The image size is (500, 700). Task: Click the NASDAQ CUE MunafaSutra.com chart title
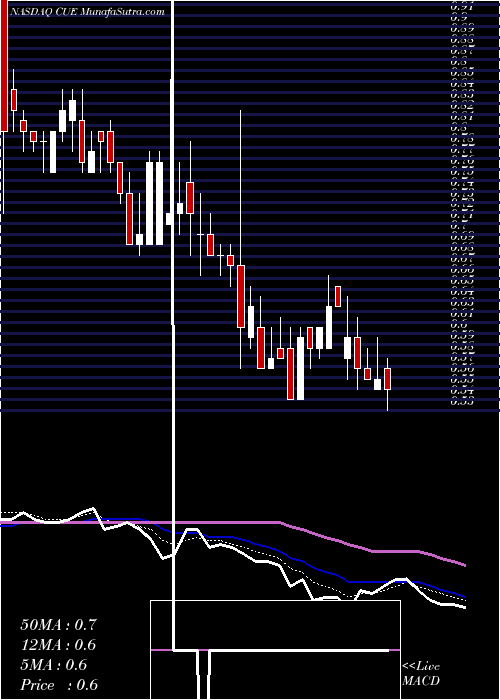tap(87, 12)
